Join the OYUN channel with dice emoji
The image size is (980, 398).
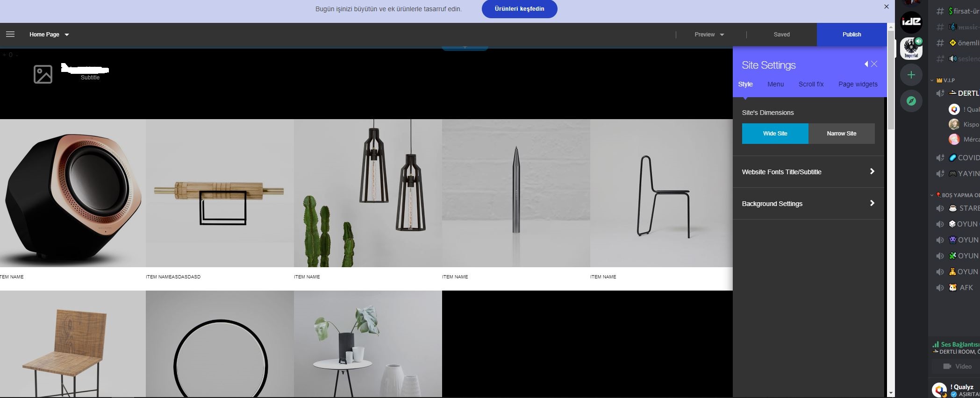coord(958,224)
